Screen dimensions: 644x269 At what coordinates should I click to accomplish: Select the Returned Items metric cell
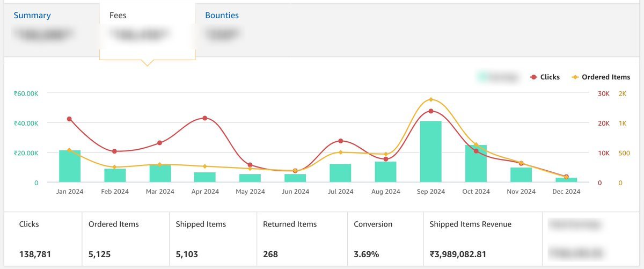point(301,239)
